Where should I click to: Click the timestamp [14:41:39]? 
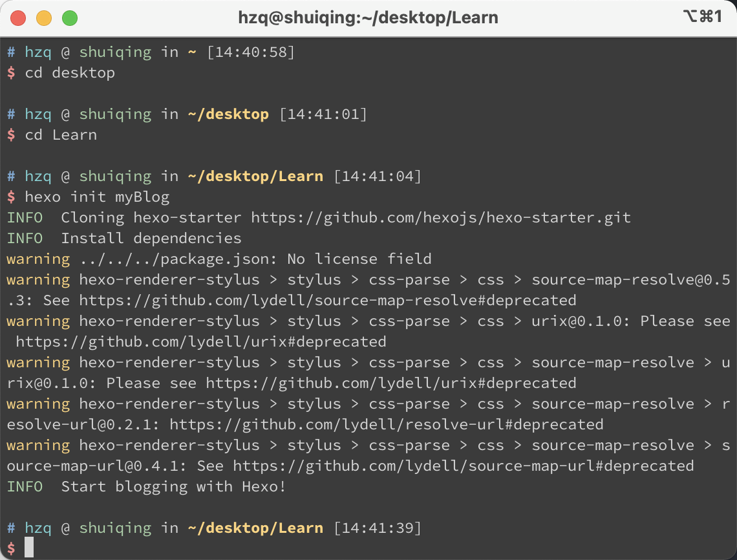coord(378,528)
